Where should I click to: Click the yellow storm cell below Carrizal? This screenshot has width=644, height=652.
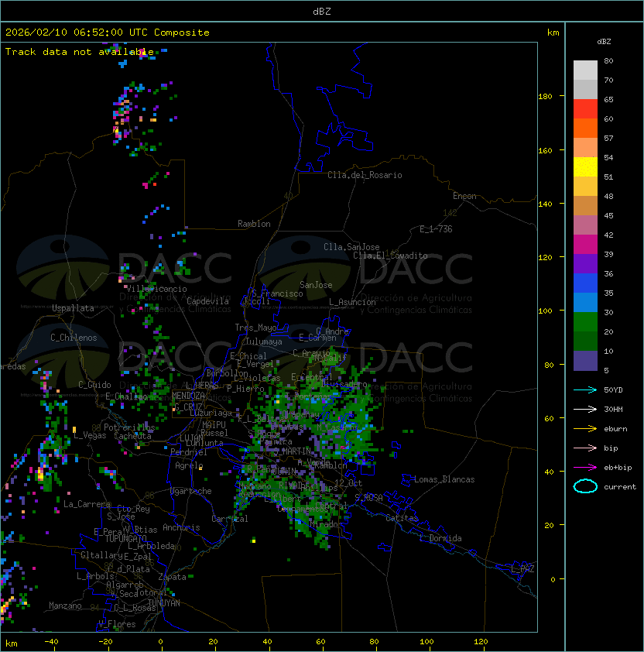point(254,540)
